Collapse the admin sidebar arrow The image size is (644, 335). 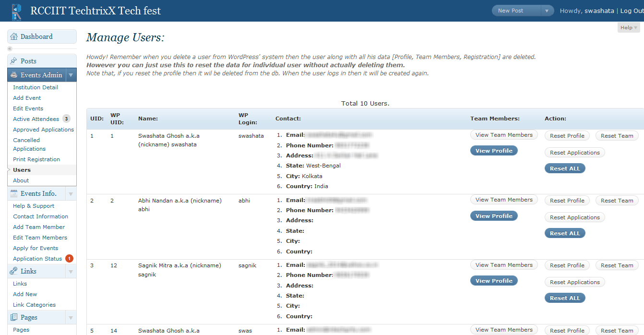10,49
